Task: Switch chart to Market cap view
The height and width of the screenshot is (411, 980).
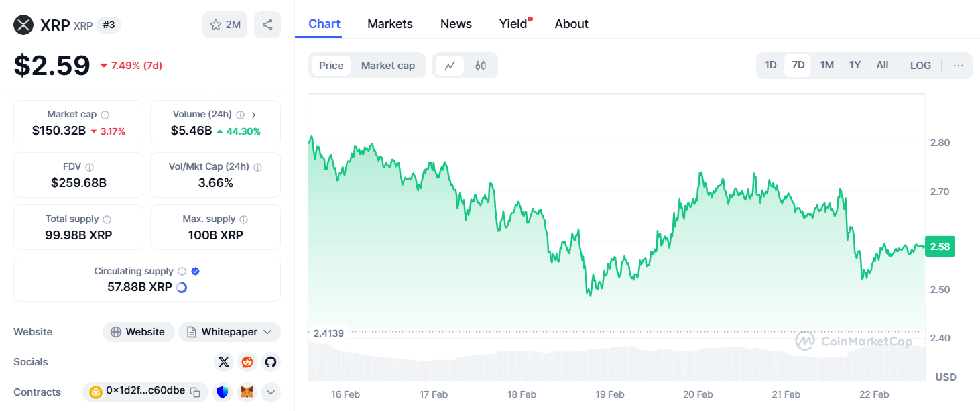Action: click(x=387, y=65)
